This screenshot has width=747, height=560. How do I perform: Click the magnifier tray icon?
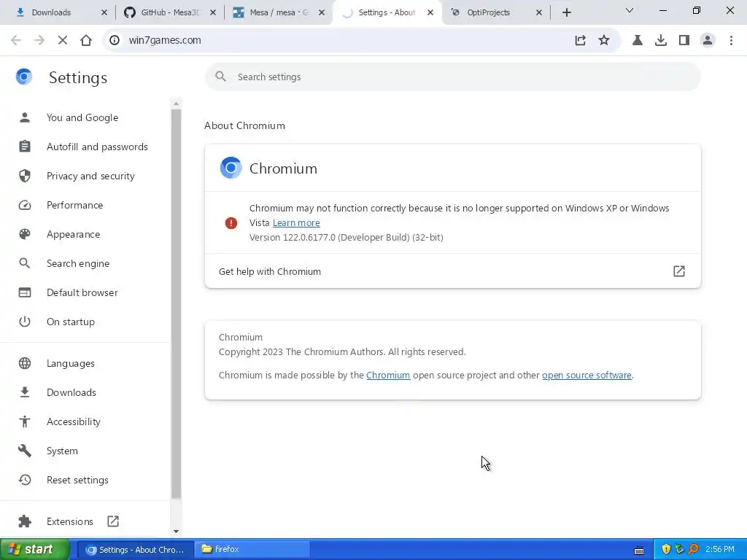coord(693,550)
